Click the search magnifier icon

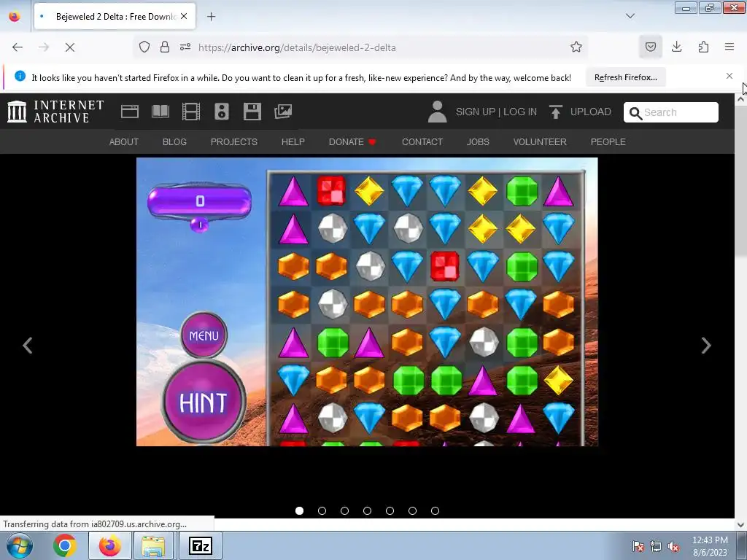[635, 113]
